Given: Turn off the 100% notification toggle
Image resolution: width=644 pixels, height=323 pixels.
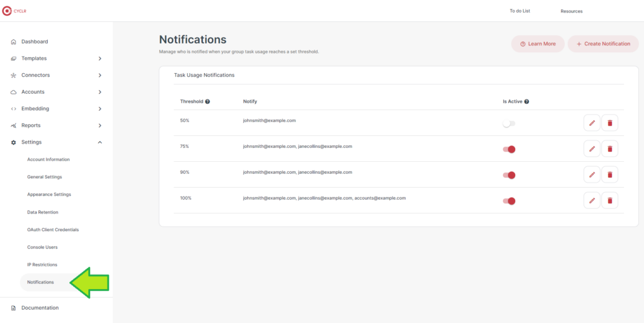Looking at the screenshot, I should click(x=509, y=201).
